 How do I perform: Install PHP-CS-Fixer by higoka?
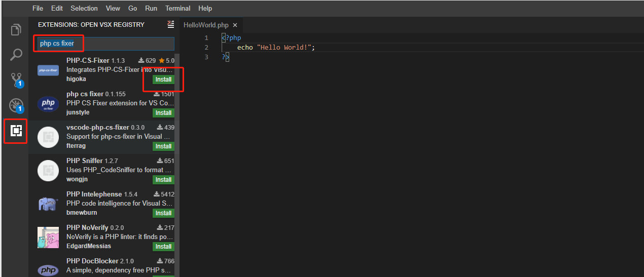pyautogui.click(x=163, y=80)
